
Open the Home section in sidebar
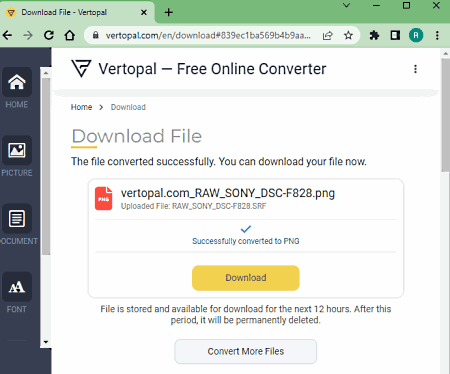(17, 82)
